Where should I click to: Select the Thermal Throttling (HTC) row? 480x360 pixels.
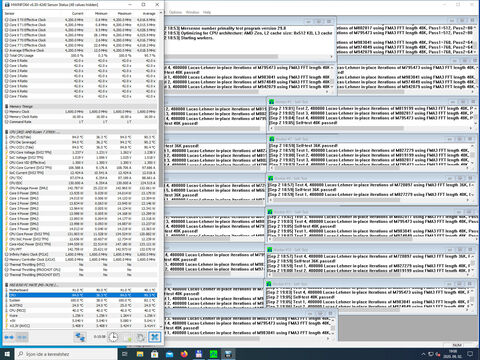[x=80, y=264]
